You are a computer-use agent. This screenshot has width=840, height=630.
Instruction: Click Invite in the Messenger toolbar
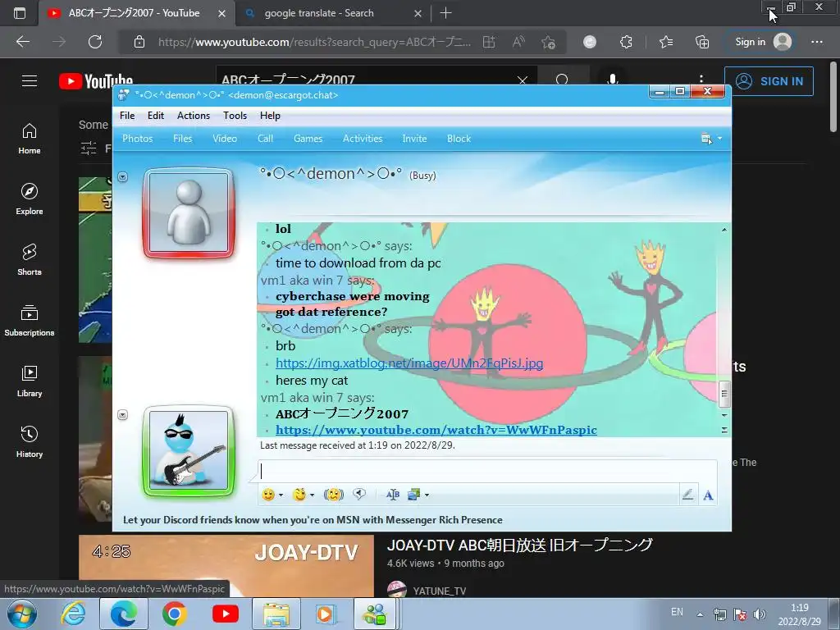(x=414, y=139)
